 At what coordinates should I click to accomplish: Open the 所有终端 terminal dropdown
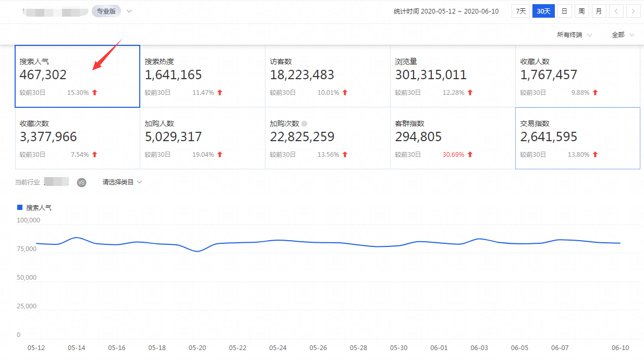tap(574, 35)
